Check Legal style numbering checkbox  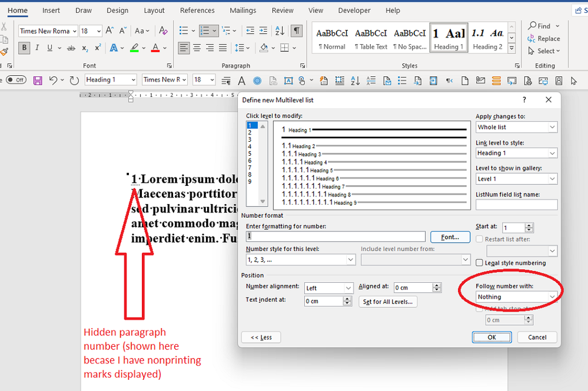tap(479, 263)
